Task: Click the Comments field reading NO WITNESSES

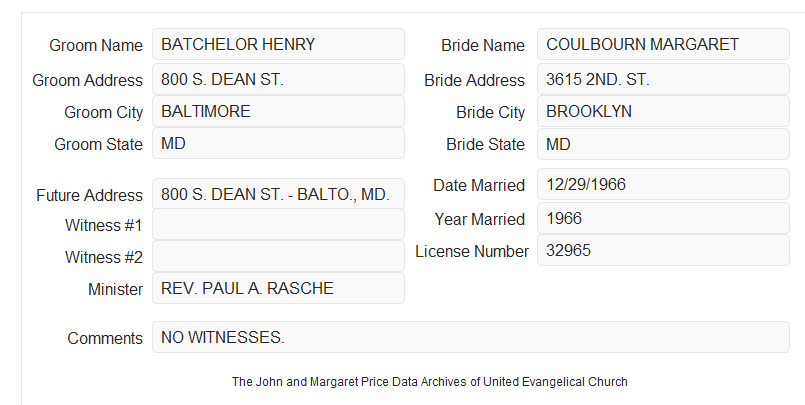Action: point(471,337)
